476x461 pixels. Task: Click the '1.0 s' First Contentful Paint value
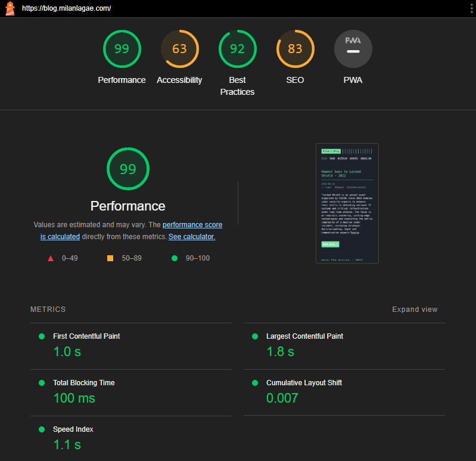pyautogui.click(x=67, y=352)
